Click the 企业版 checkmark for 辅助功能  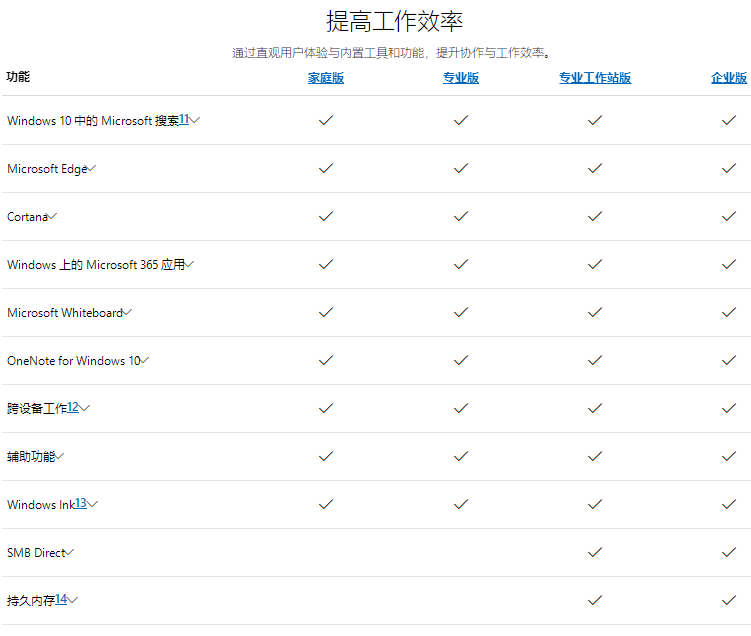tap(729, 456)
